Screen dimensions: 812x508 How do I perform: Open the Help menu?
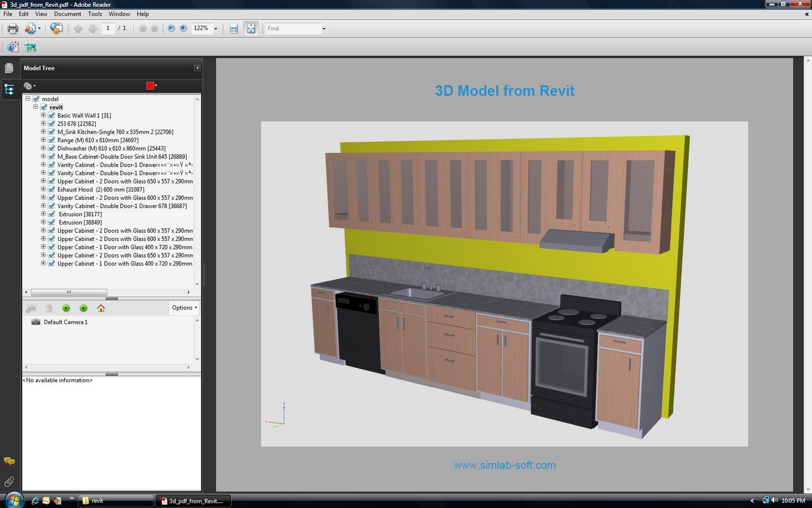(x=143, y=14)
